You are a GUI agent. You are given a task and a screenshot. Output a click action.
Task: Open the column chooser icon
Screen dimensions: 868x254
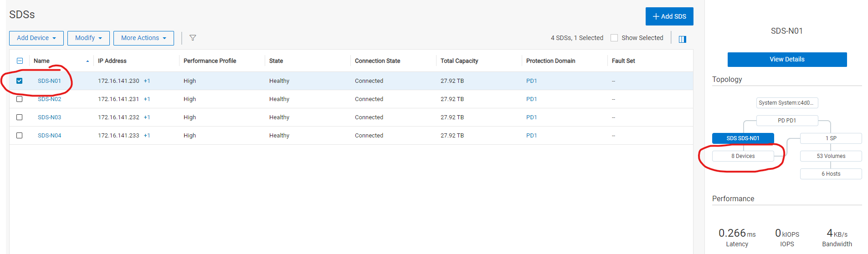[682, 39]
